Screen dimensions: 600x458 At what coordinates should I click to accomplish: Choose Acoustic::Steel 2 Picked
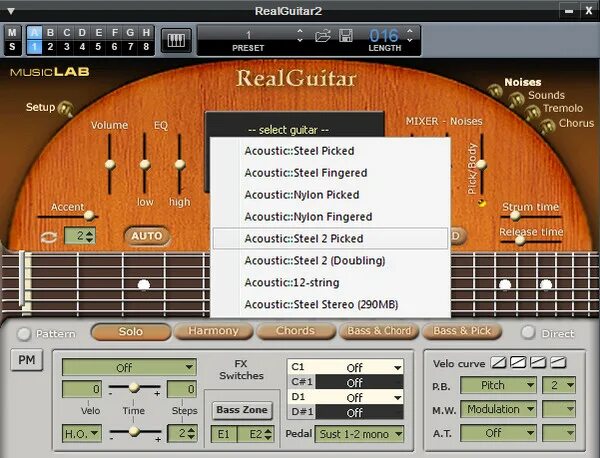click(x=330, y=238)
